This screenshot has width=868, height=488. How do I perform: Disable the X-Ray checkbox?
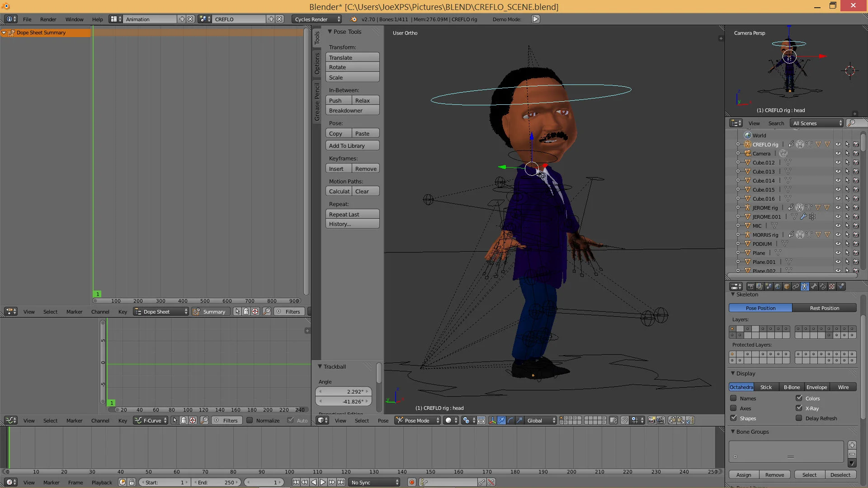coord(799,408)
